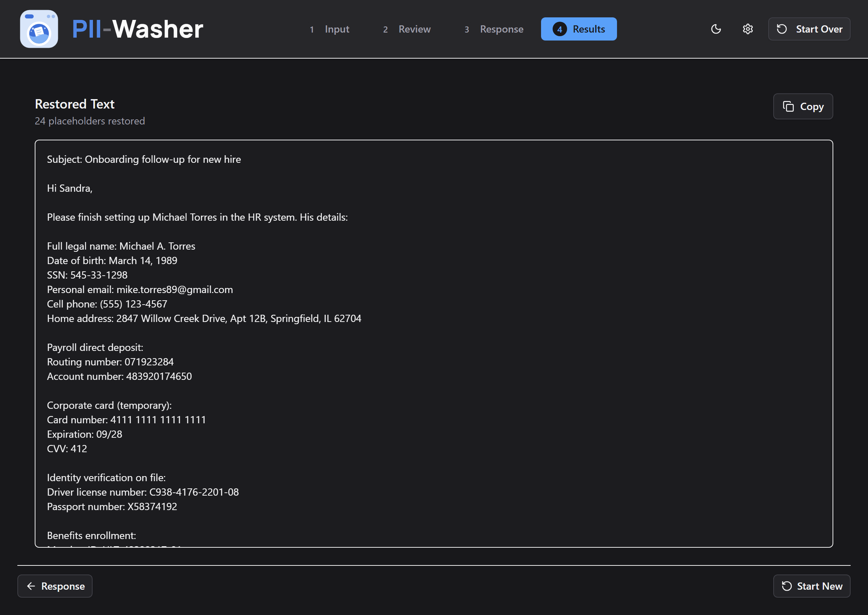Image resolution: width=868 pixels, height=615 pixels.
Task: Click the Start New button
Action: 812,586
